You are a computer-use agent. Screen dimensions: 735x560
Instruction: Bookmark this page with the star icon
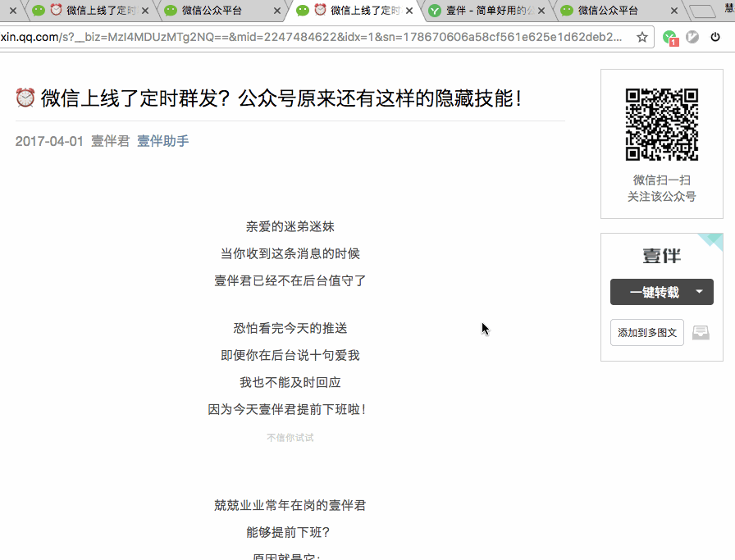pyautogui.click(x=642, y=37)
